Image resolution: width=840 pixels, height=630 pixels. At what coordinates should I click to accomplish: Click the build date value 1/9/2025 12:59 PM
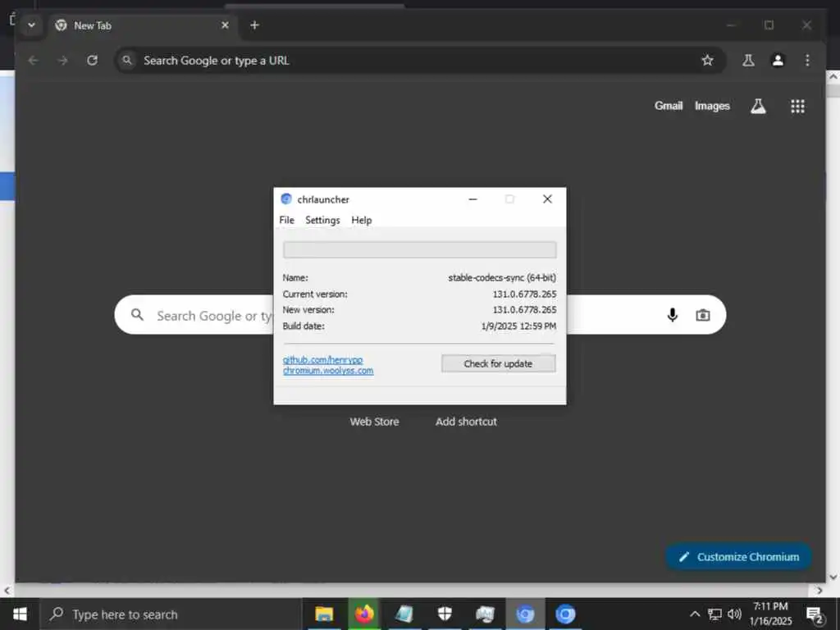[x=518, y=326]
